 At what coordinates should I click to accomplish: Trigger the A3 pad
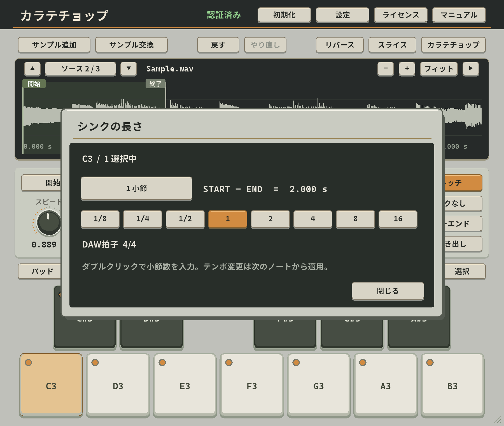(x=386, y=385)
